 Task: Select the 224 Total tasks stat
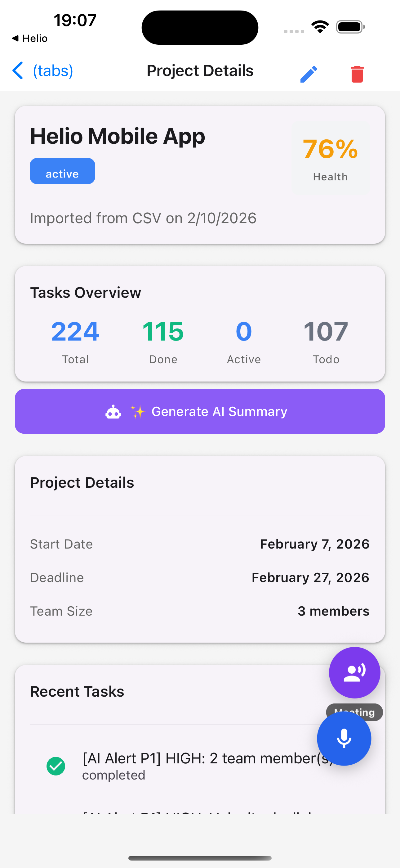(x=75, y=341)
